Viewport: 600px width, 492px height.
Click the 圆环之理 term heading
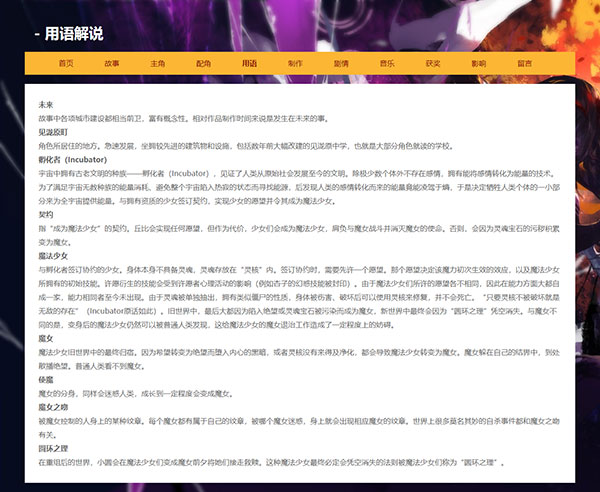click(53, 449)
